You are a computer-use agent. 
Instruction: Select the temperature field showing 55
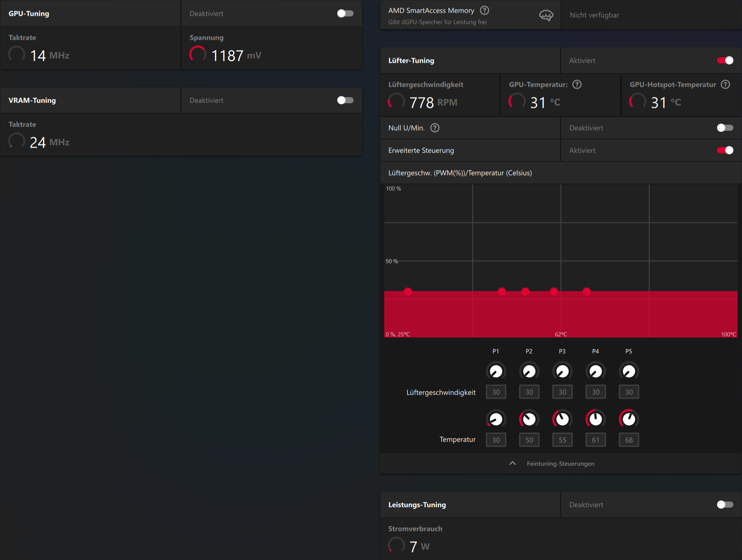563,440
